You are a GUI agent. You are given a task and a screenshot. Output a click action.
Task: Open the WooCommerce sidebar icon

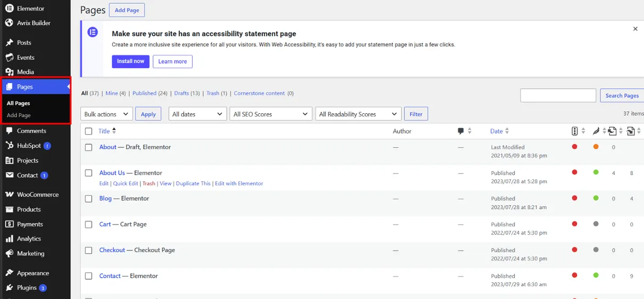pyautogui.click(x=9, y=195)
